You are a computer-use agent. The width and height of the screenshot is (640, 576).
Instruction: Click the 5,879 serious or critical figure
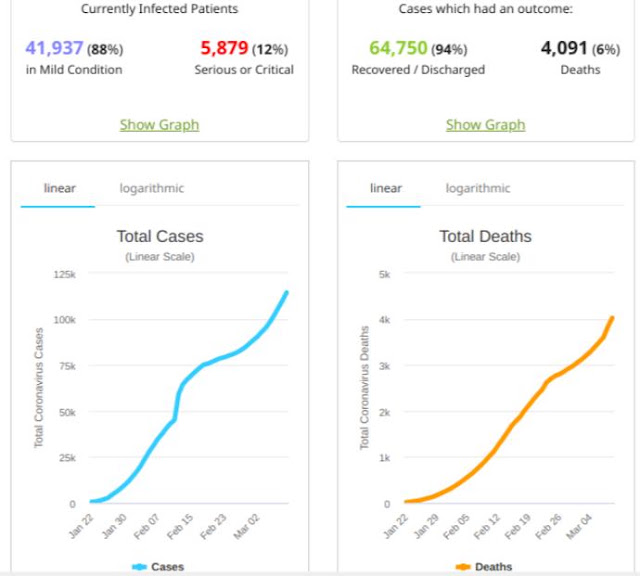[x=224, y=48]
